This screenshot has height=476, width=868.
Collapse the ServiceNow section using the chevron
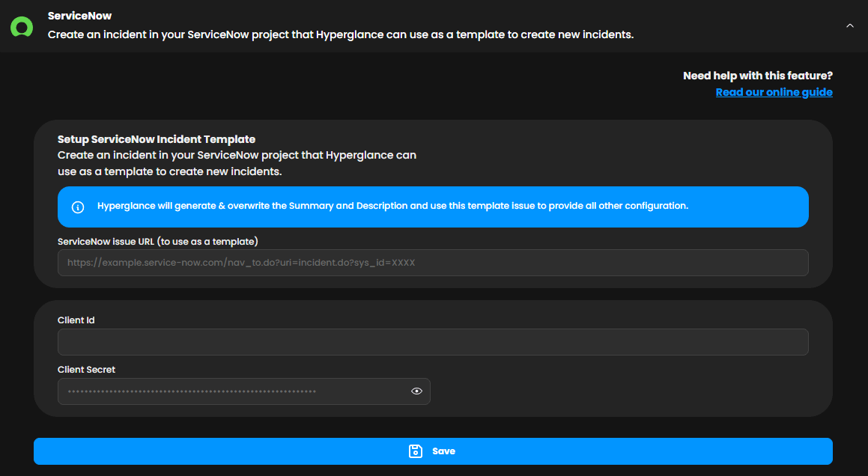coord(849,25)
